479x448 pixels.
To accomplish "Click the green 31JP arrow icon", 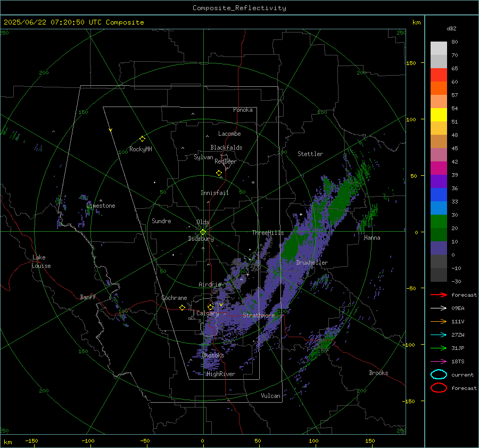I will coord(439,348).
